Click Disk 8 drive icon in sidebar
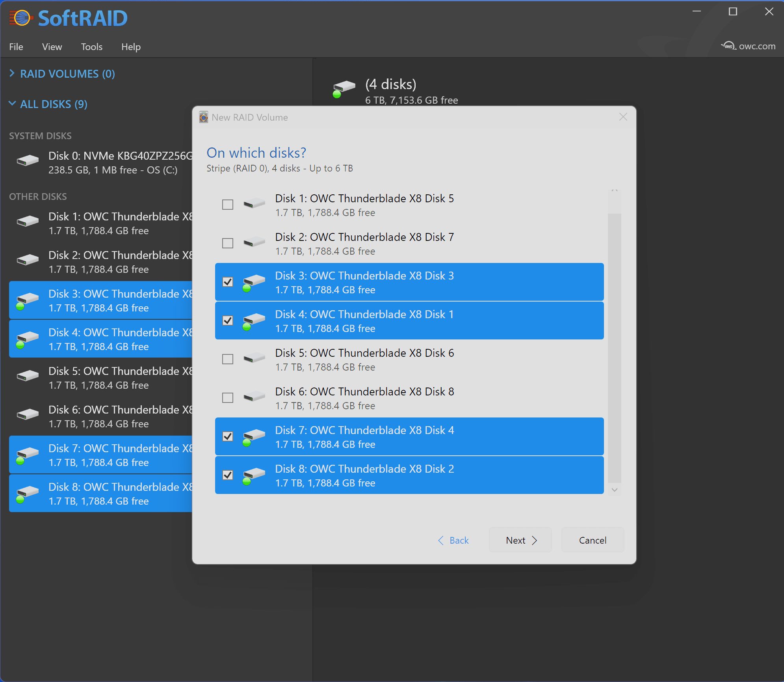 pos(27,493)
